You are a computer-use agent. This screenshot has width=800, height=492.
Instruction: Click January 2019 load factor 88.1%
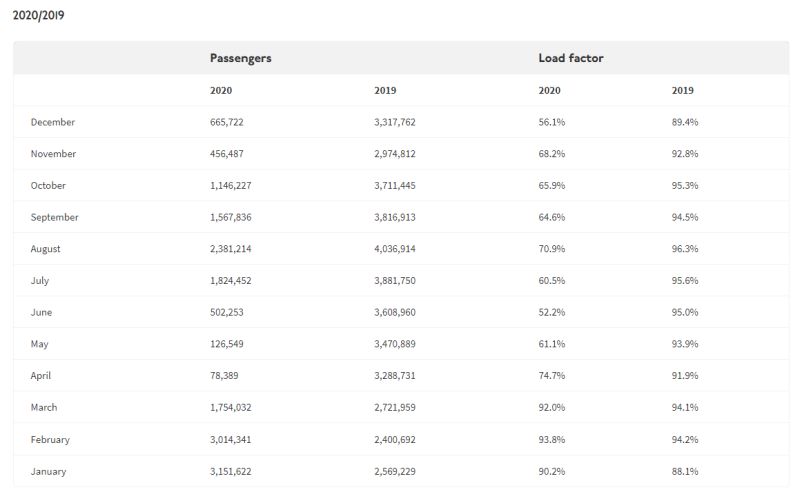tap(685, 472)
